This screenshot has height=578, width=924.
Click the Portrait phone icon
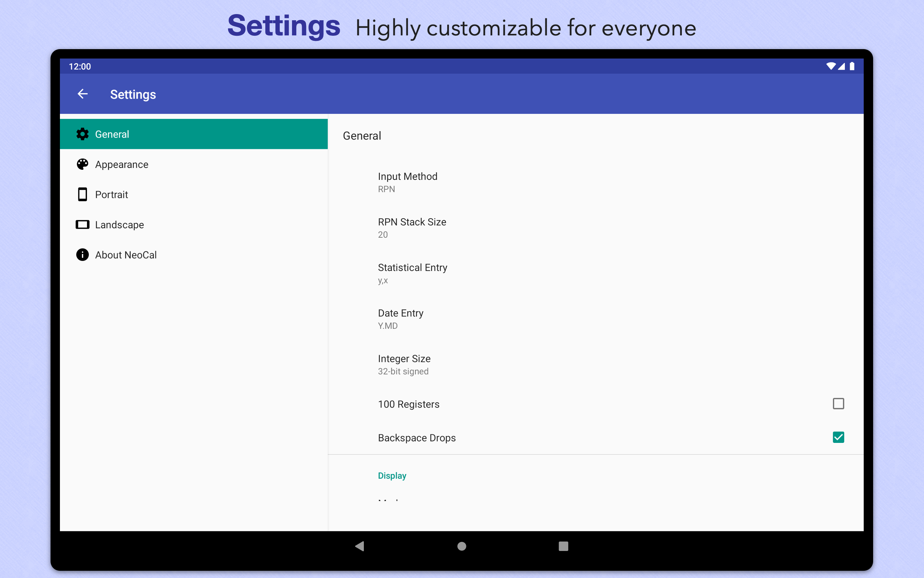click(82, 195)
